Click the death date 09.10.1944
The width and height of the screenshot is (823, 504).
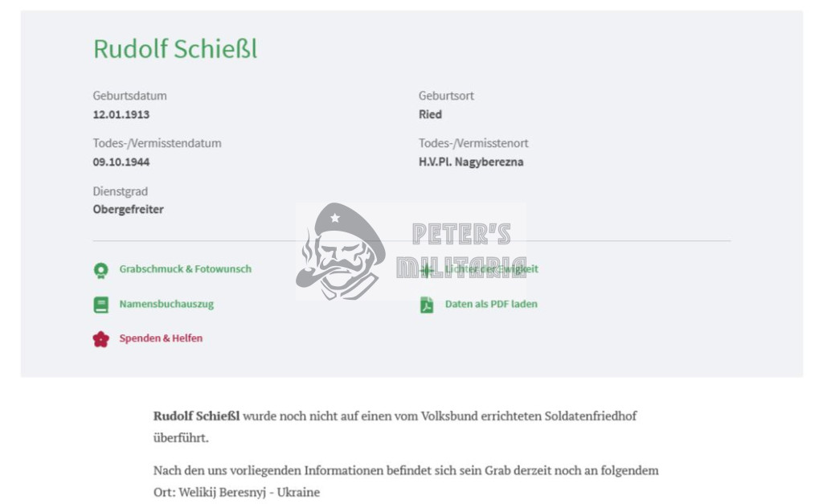tap(121, 162)
